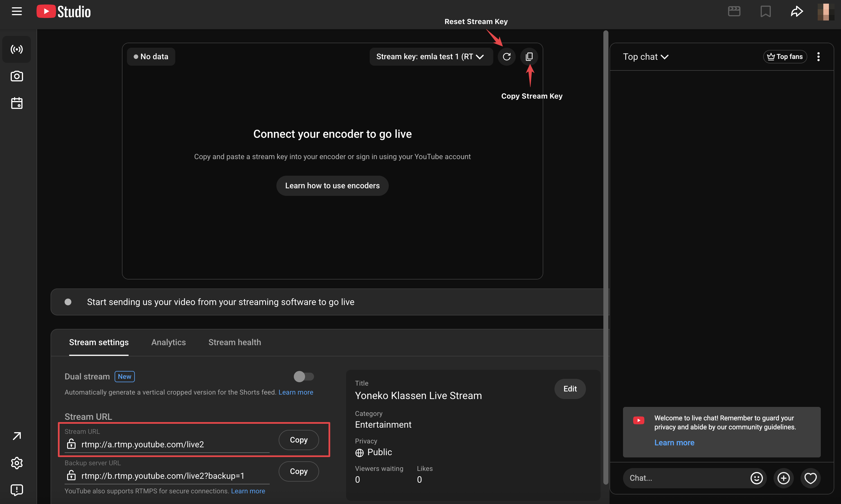
Task: Switch to the Stream settings tab
Action: click(99, 342)
